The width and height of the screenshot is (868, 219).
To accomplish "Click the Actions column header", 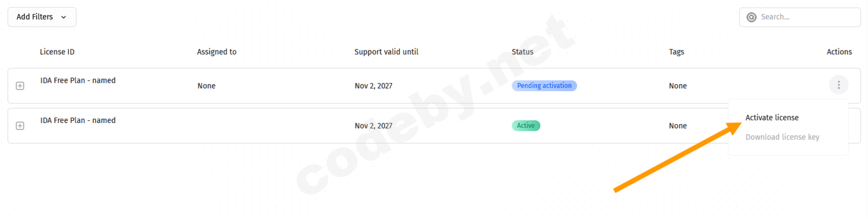I will pyautogui.click(x=839, y=52).
